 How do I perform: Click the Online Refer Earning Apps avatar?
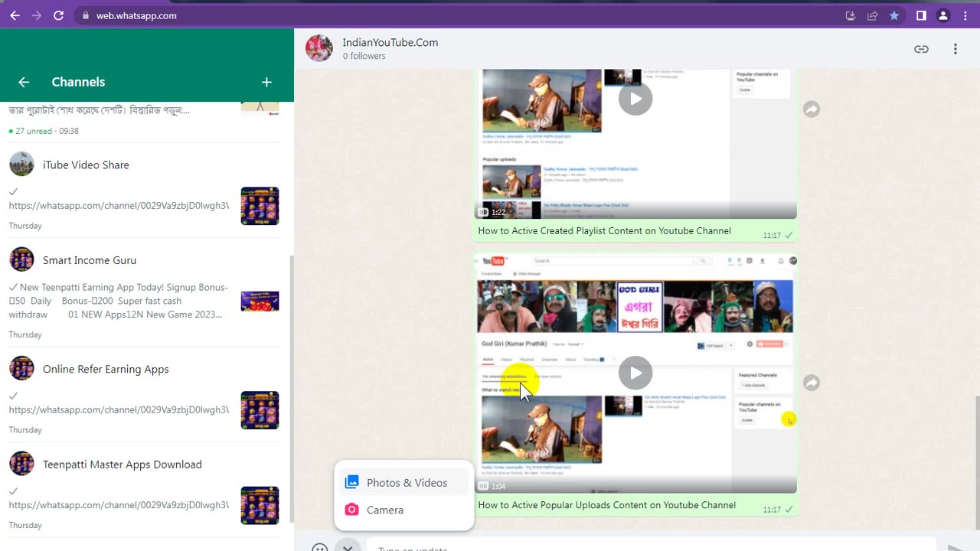21,368
